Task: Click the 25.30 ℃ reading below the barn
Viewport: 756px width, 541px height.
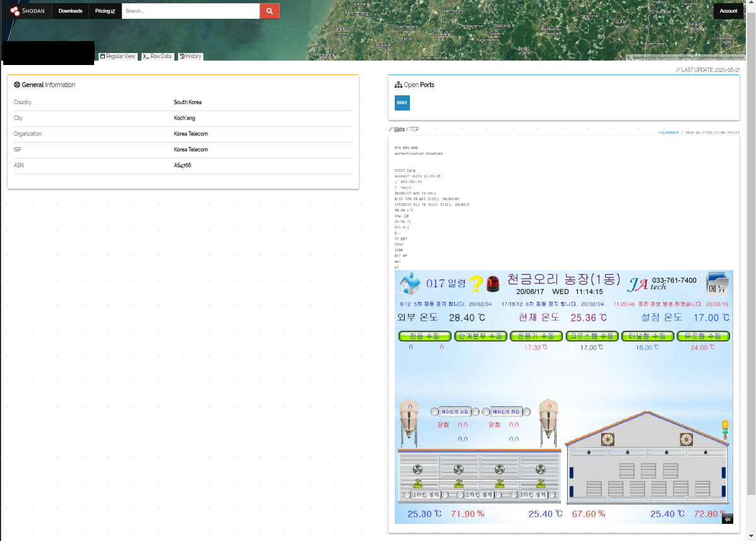Action: [424, 514]
